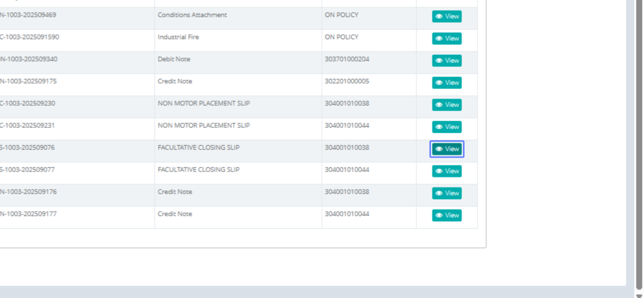
Task: Open the Industrial Fire document view
Action: [447, 39]
